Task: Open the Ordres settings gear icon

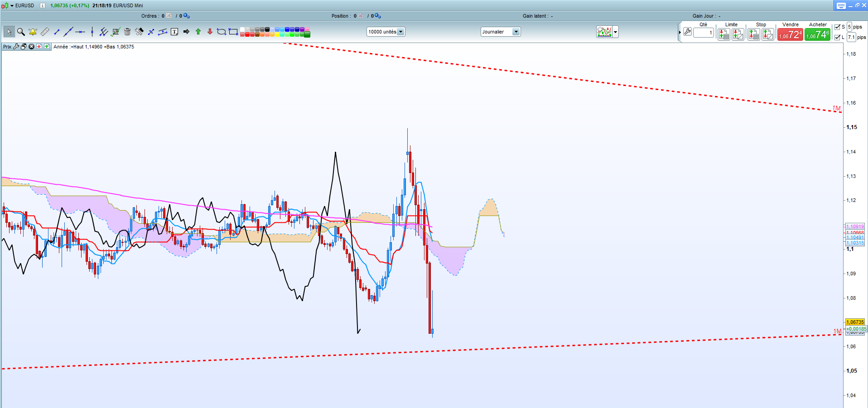Action: (x=186, y=16)
